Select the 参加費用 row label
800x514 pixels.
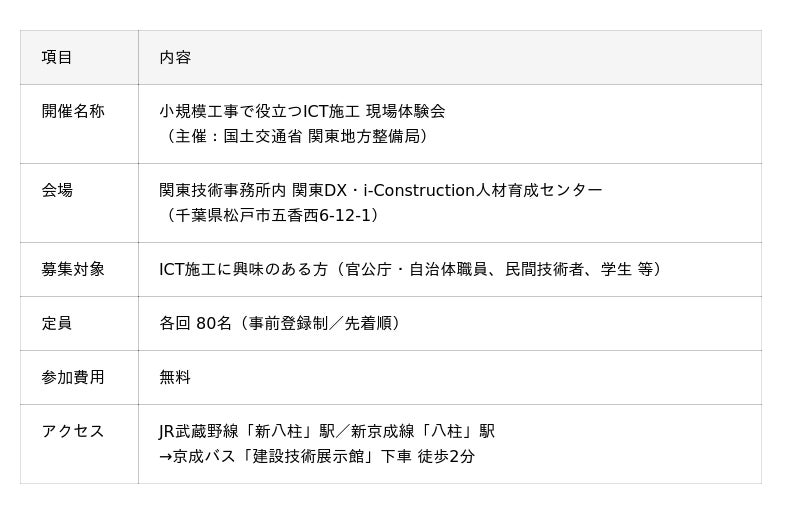click(x=73, y=377)
